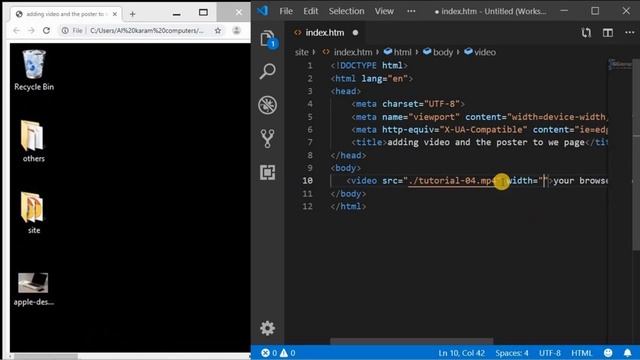Screen dimensions: 640x360
Task: Select the index.htm editor tab
Action: (325, 33)
